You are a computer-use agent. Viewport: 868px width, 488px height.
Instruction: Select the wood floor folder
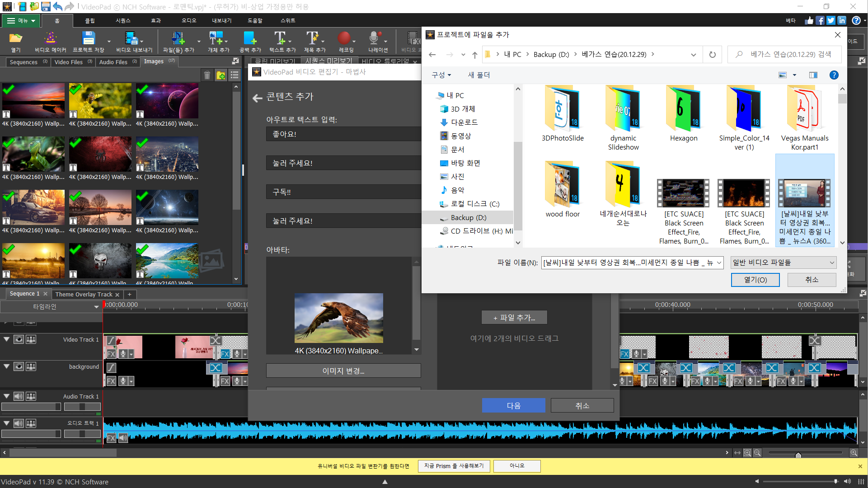562,190
